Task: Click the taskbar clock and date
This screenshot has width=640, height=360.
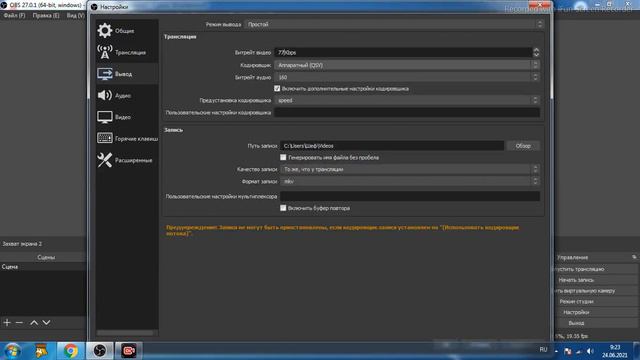Action: (615, 351)
